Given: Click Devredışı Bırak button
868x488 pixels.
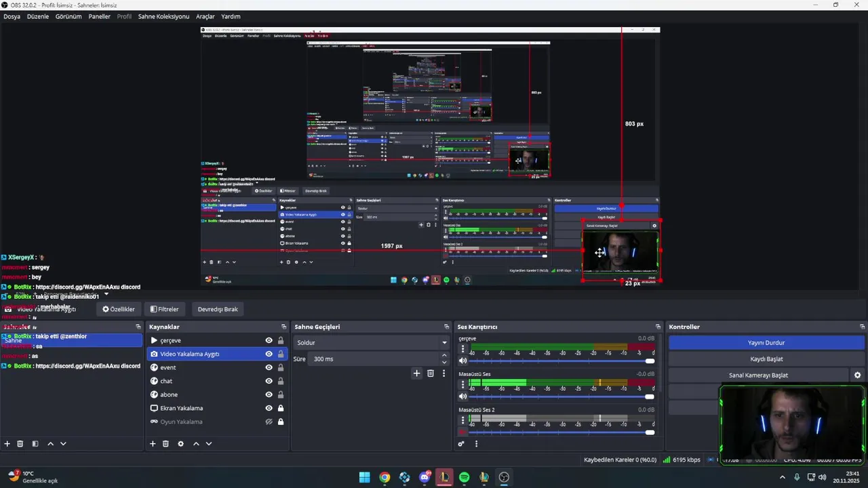Looking at the screenshot, I should point(218,309).
